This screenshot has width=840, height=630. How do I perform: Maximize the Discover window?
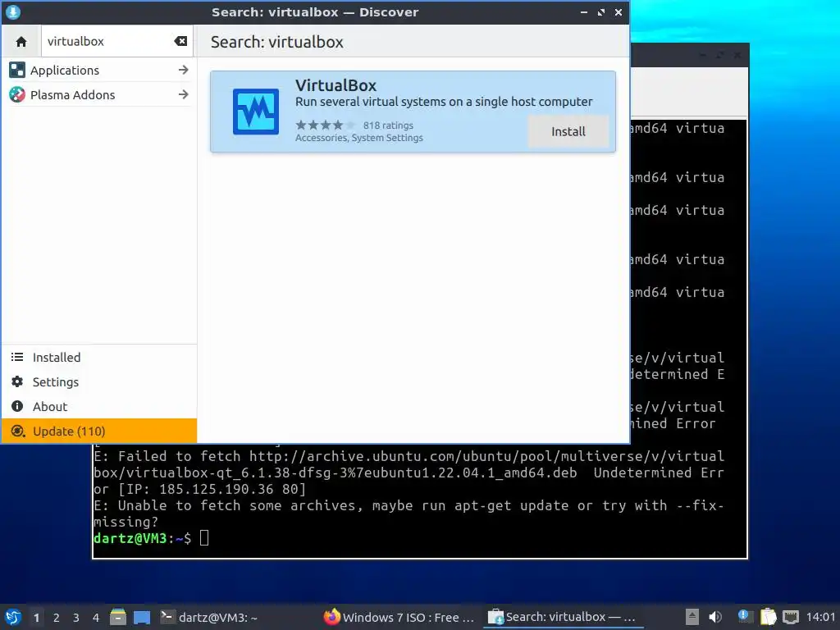[x=601, y=12]
